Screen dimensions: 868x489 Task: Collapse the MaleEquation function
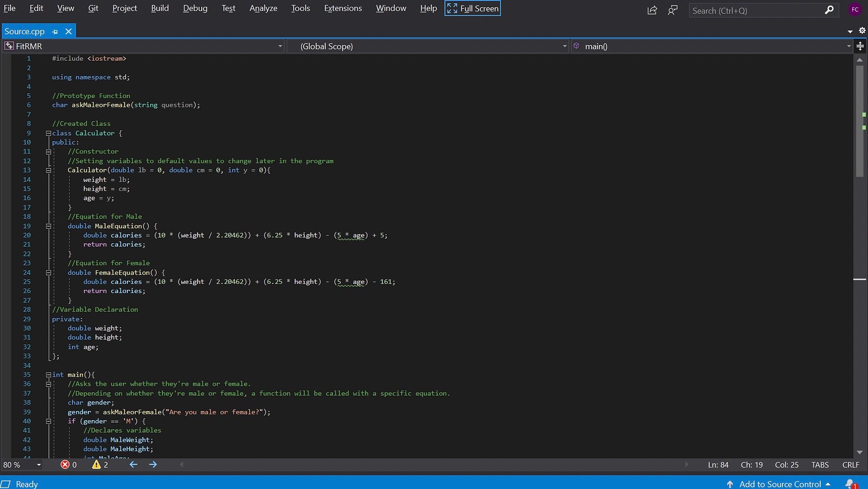[x=48, y=227]
